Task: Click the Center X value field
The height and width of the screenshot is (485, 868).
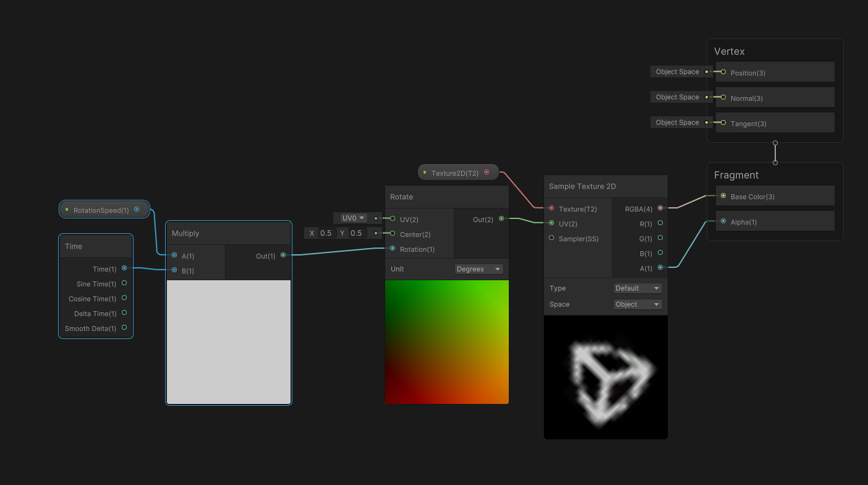Action: (326, 233)
